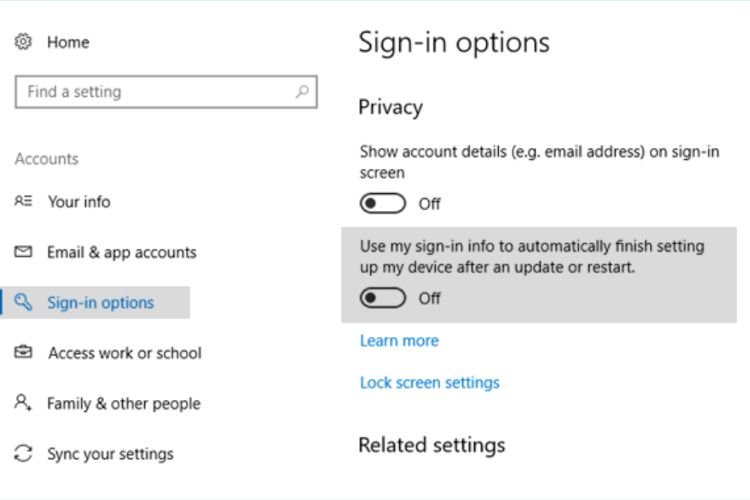Click the Home gear icon

[23, 42]
